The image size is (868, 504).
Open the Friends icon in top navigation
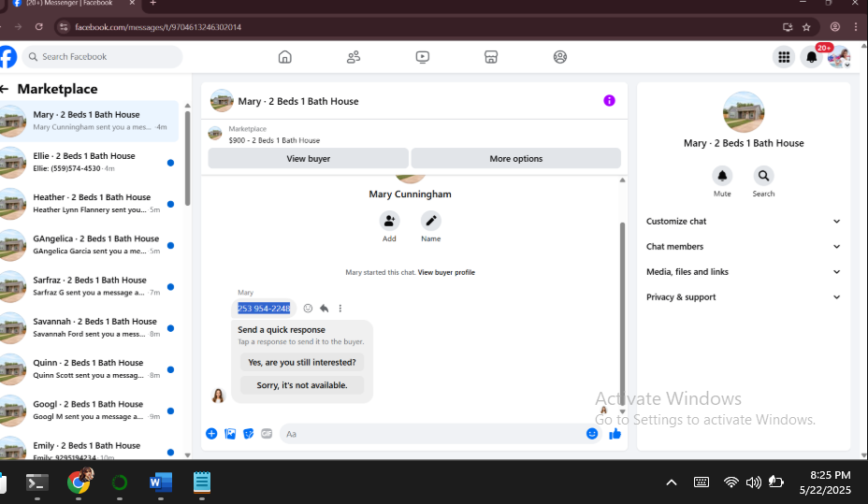[x=354, y=57]
